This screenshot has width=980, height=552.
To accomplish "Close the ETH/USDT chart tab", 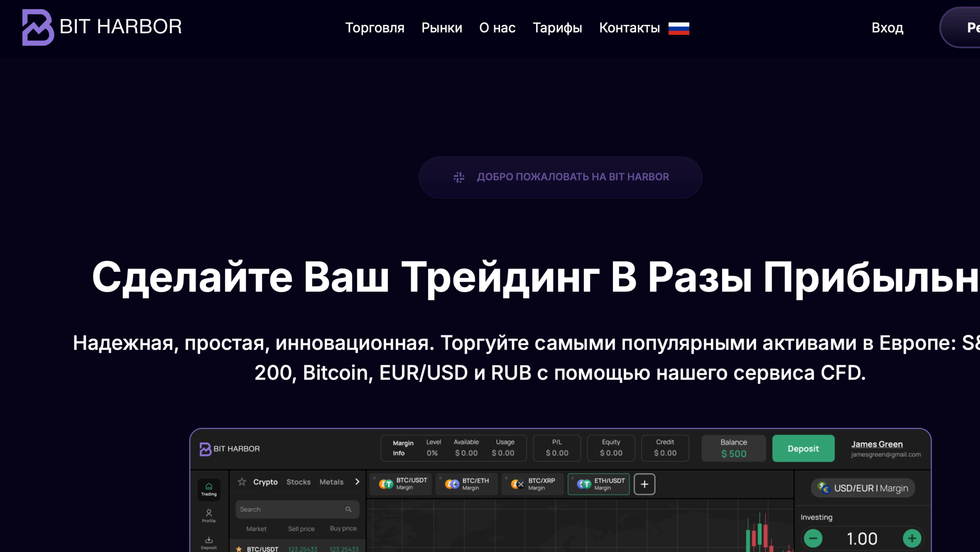I will coord(572,478).
